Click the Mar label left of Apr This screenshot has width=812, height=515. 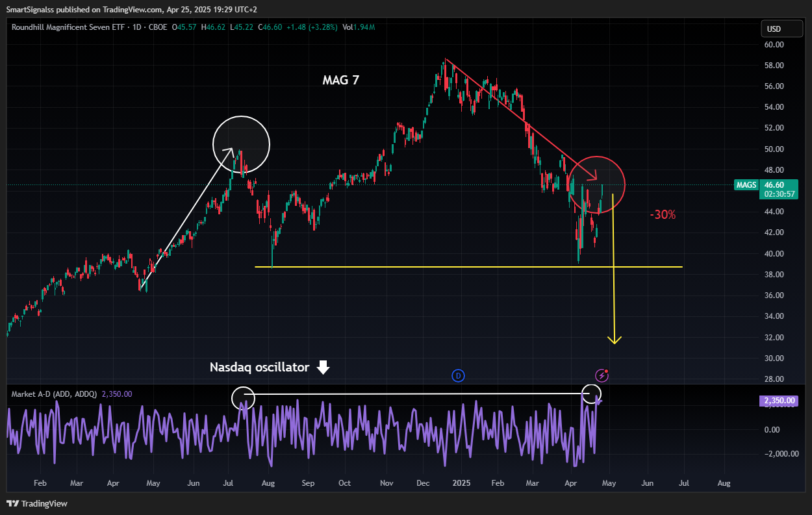76,483
